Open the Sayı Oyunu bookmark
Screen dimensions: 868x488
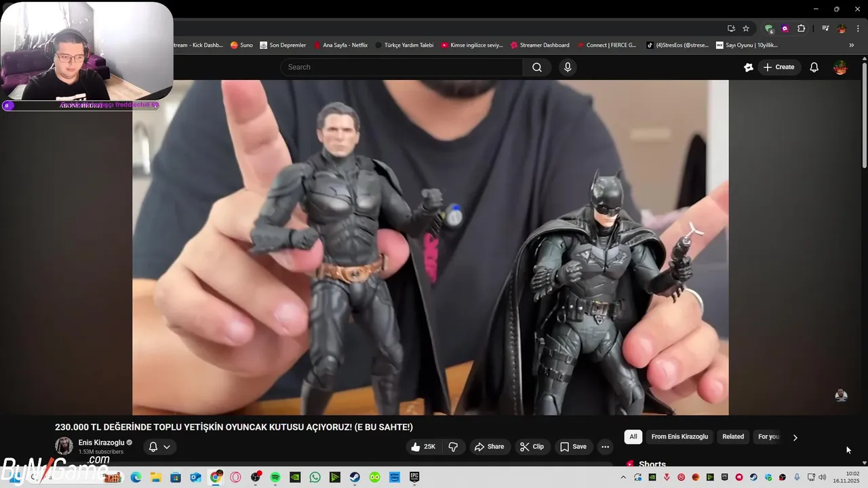[x=747, y=45]
